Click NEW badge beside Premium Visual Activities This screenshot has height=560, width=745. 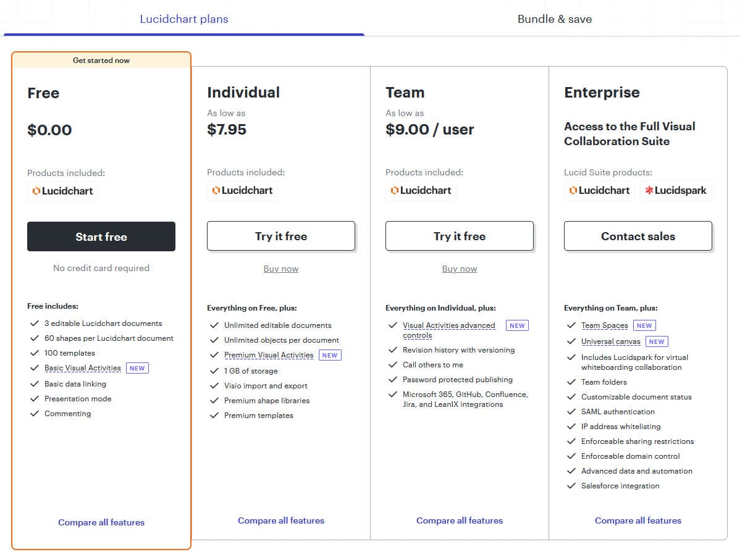tap(330, 355)
